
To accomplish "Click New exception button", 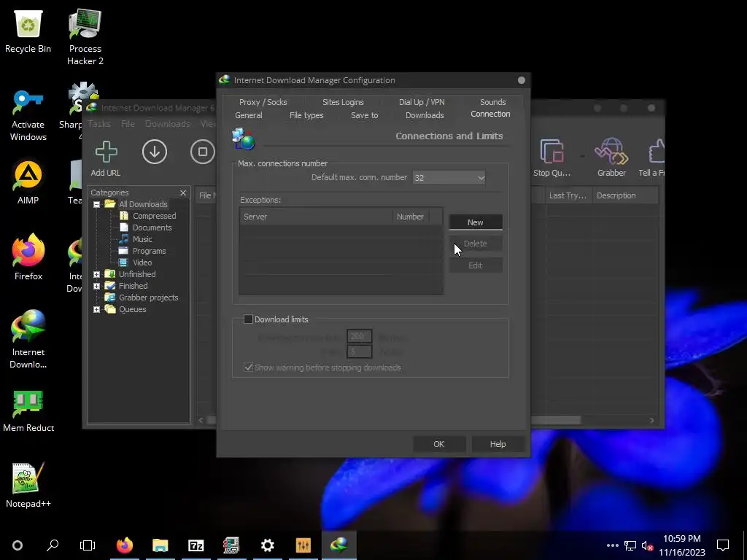I will 476,222.
